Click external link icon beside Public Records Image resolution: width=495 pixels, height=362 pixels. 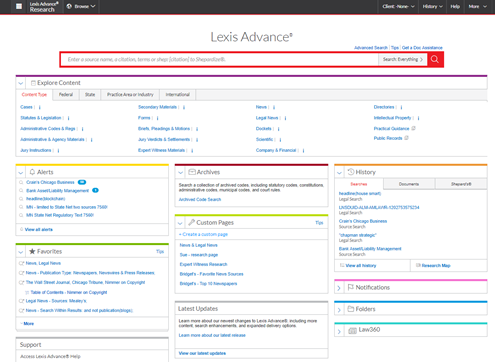click(x=406, y=138)
